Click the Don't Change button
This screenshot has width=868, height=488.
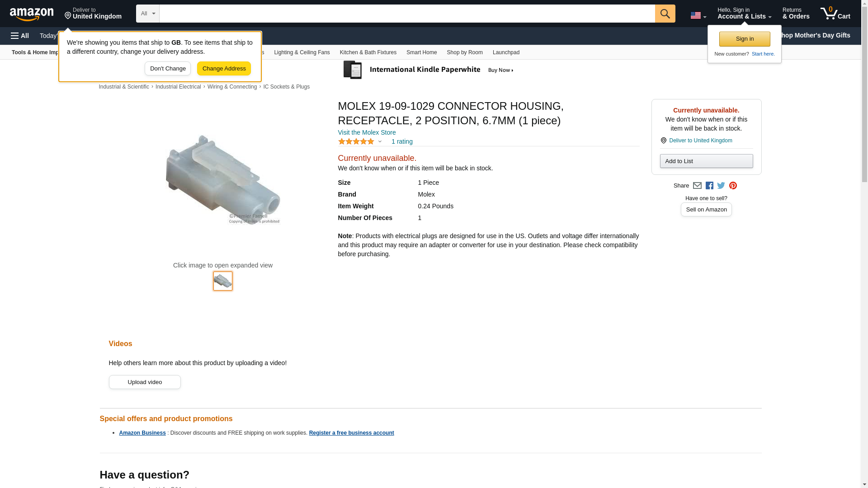coord(167,69)
